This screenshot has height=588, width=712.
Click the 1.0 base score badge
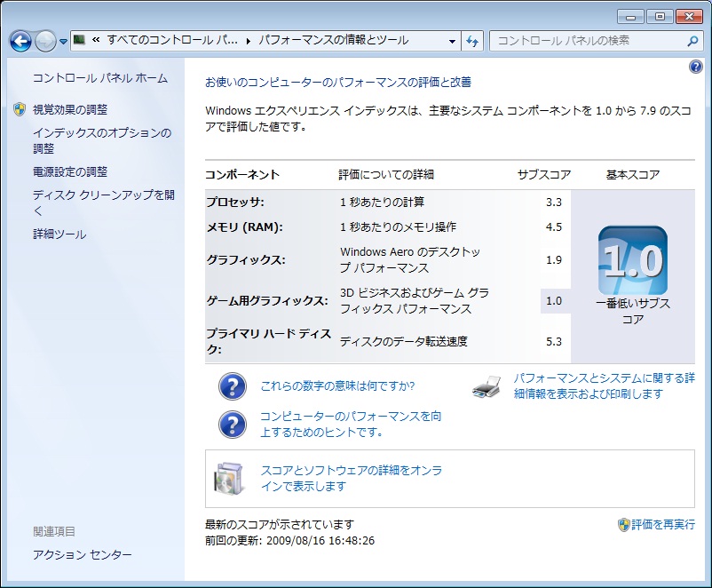632,261
